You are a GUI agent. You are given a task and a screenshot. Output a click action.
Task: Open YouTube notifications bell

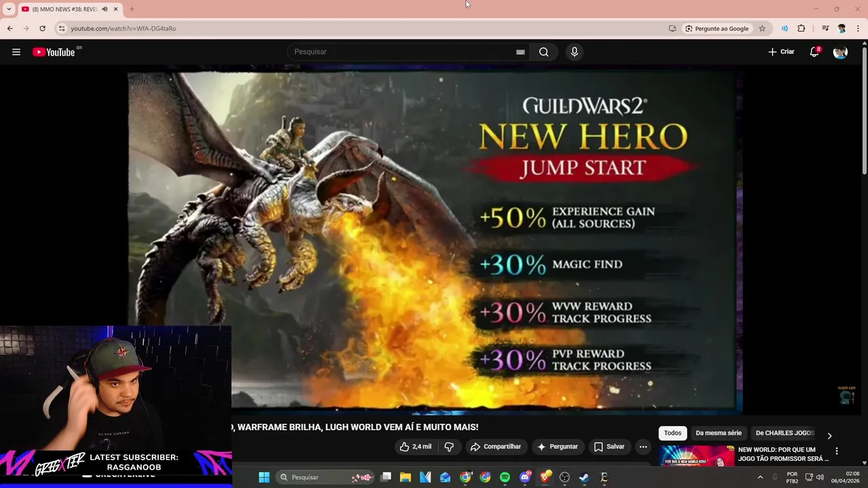pos(815,52)
